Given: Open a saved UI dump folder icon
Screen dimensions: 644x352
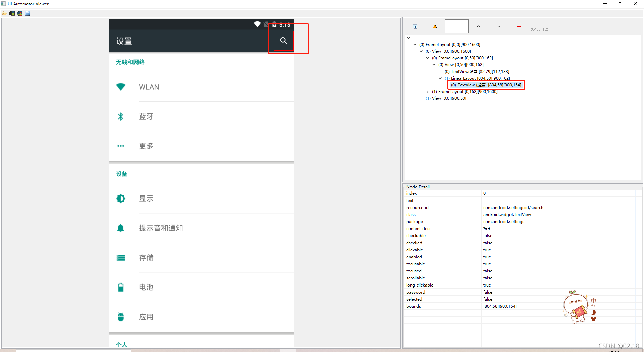Looking at the screenshot, I should 4,13.
